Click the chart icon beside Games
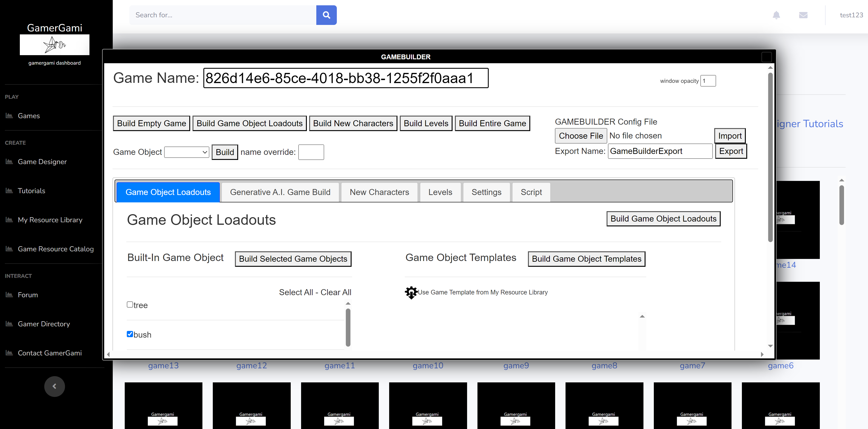 pyautogui.click(x=9, y=116)
